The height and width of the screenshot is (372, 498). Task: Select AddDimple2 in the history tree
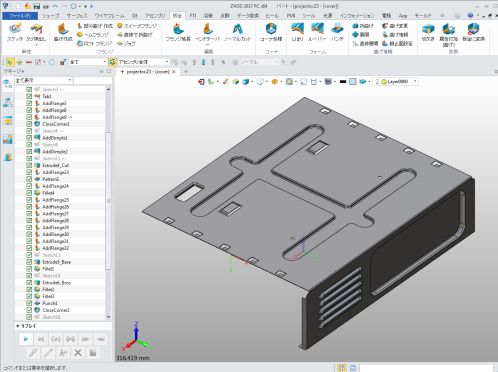pos(55,151)
